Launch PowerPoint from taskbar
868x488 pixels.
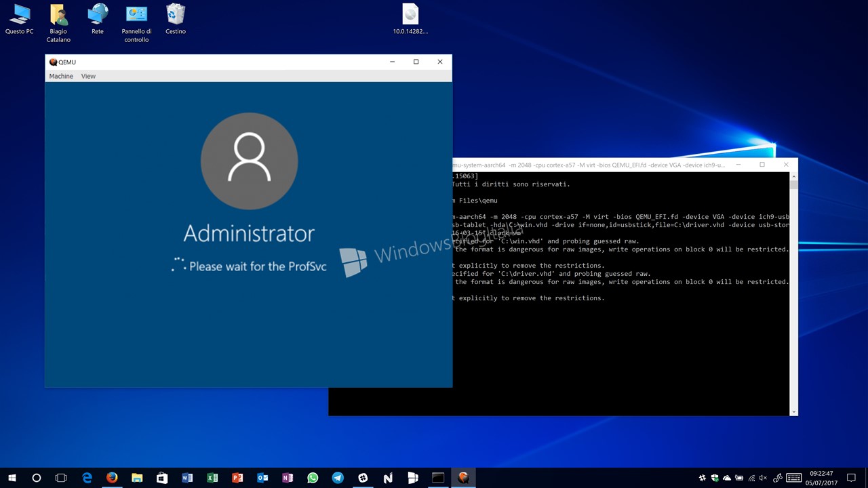tap(237, 478)
